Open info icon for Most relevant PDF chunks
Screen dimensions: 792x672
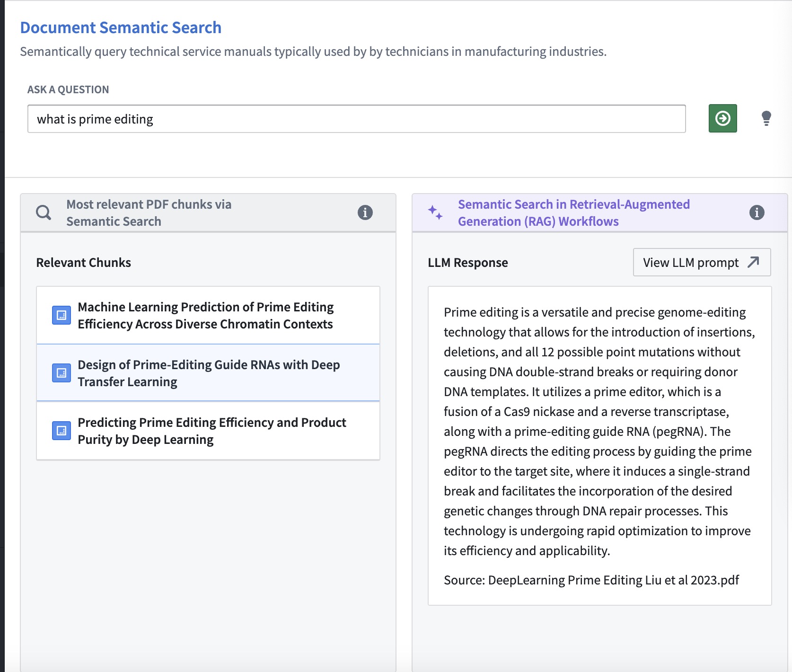point(365,212)
